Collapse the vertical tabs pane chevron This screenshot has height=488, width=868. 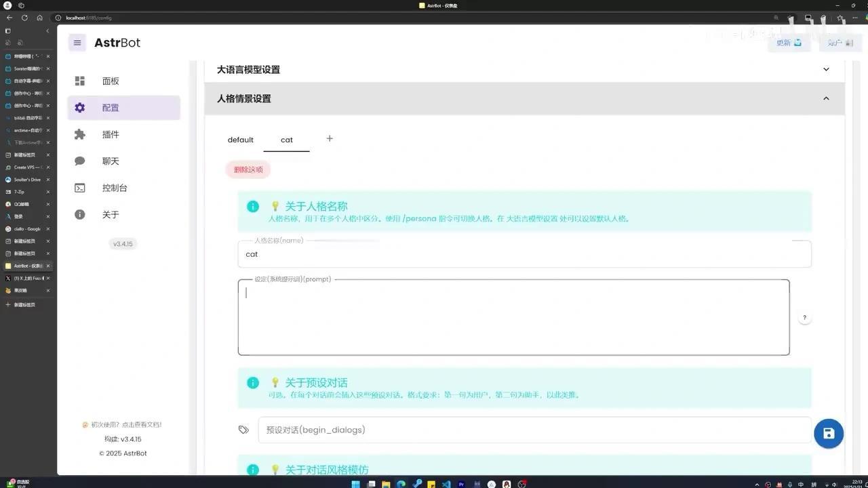(47, 31)
